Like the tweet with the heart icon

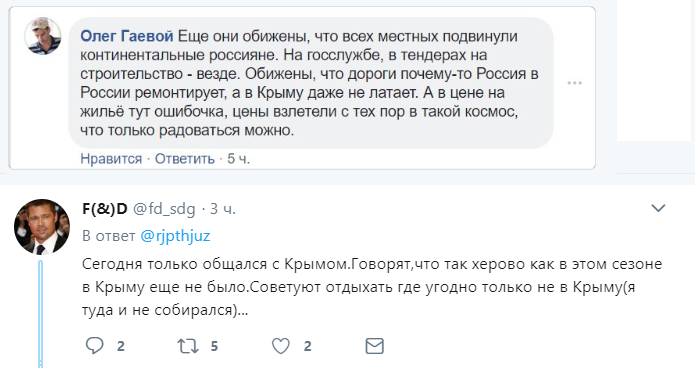[281, 346]
